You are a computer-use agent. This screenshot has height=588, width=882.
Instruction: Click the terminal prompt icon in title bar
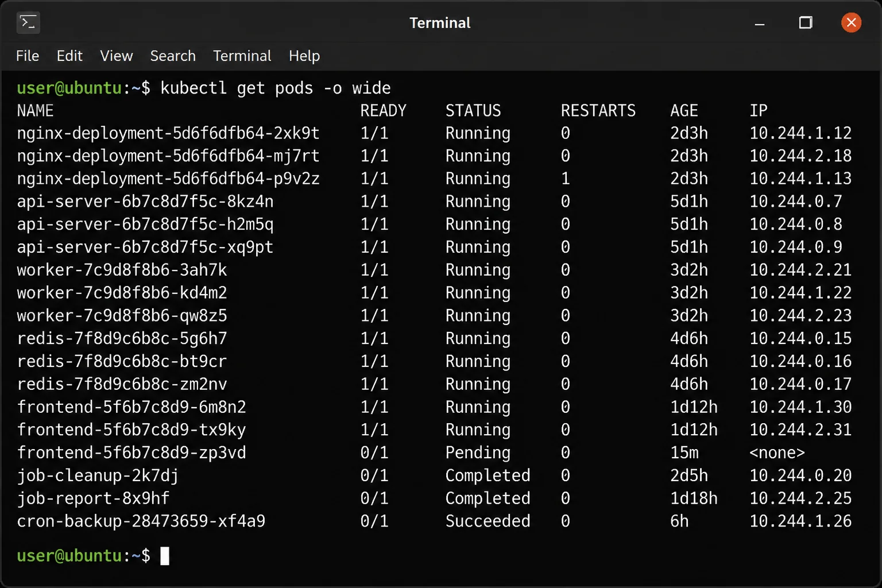pyautogui.click(x=28, y=22)
